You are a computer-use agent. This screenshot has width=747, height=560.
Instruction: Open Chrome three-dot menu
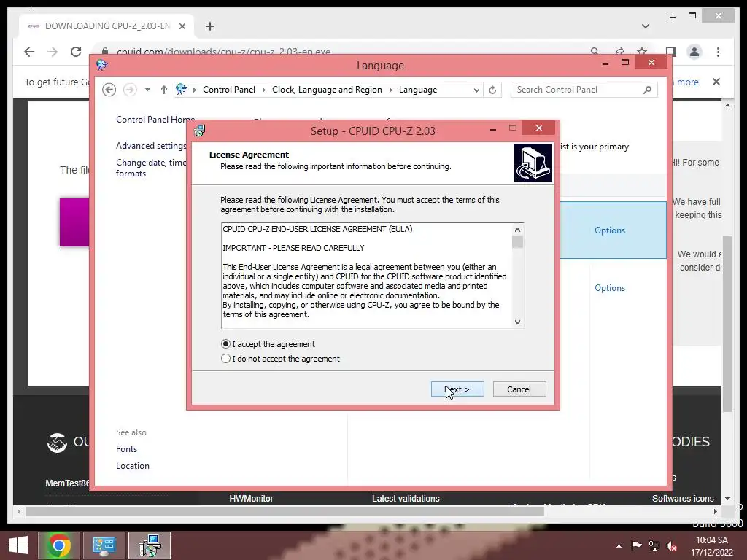pyautogui.click(x=718, y=52)
